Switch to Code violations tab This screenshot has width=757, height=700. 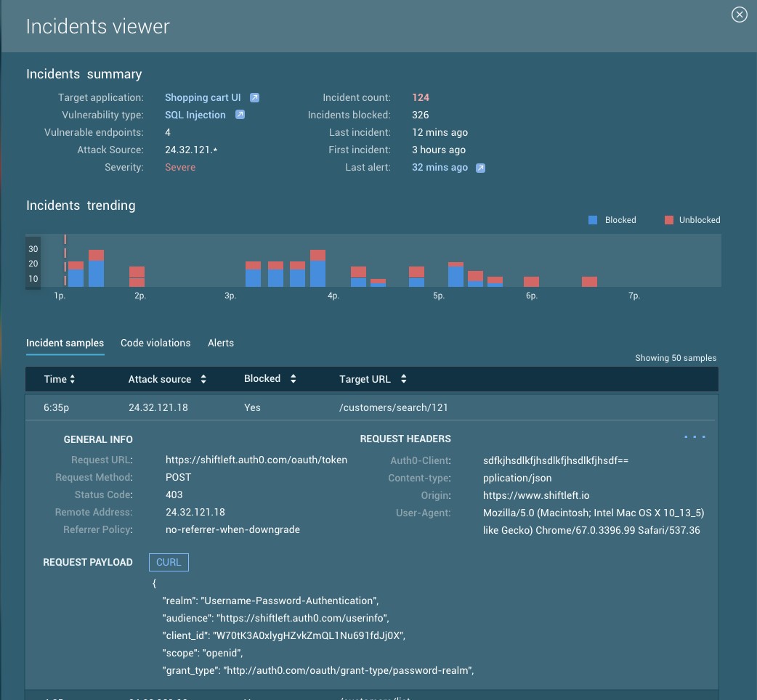coord(155,343)
